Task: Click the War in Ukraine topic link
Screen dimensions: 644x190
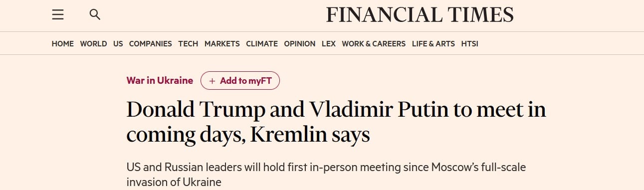Action: point(160,80)
